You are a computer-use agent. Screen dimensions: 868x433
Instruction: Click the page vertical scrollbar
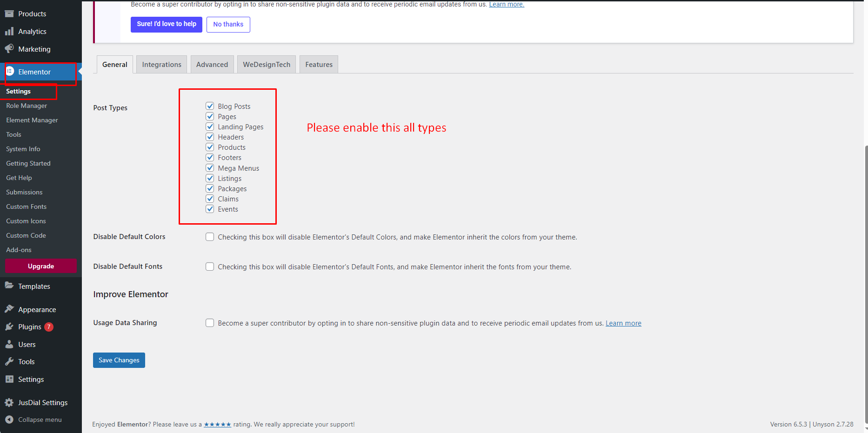click(x=866, y=285)
